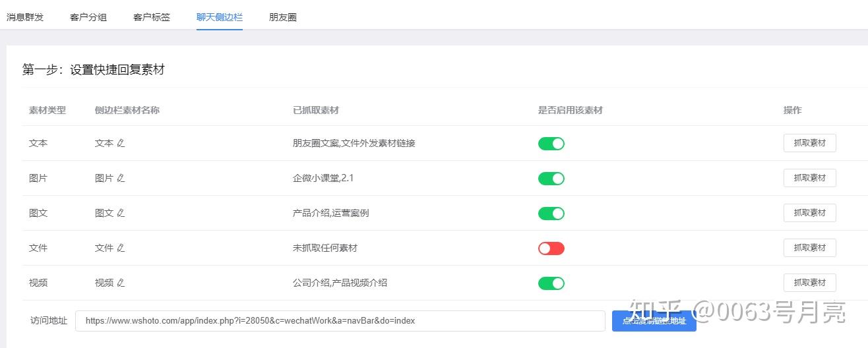Open the 朋友圈 tab

[283, 17]
